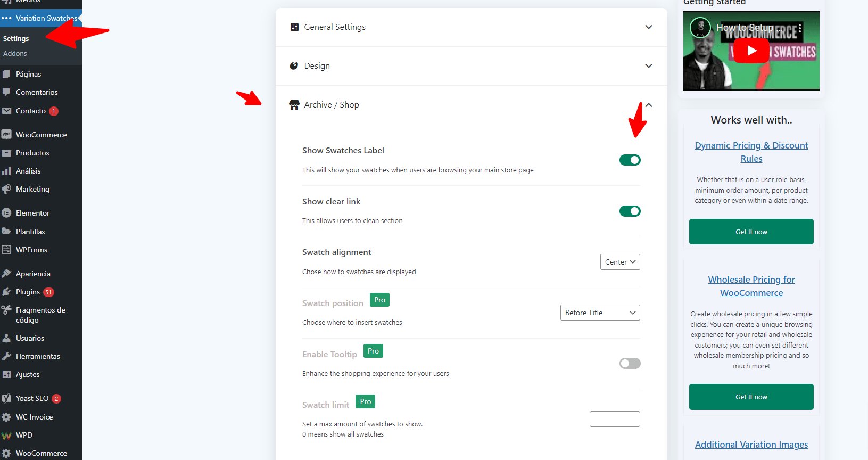Image resolution: width=868 pixels, height=460 pixels.
Task: Open the Swatch alignment Center dropdown
Action: point(620,262)
